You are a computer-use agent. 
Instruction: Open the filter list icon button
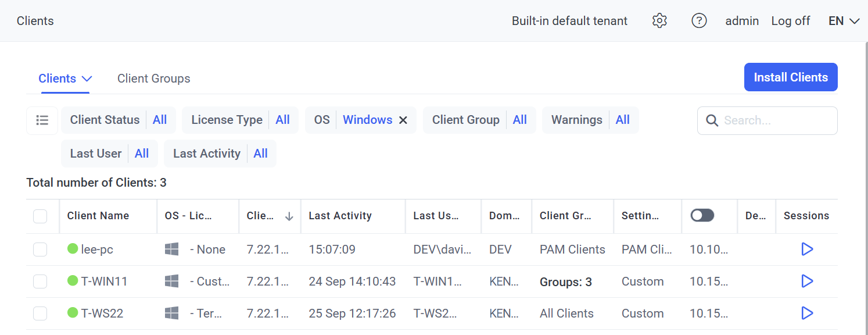point(42,120)
